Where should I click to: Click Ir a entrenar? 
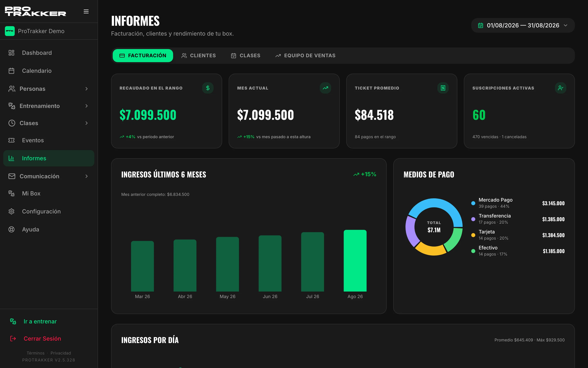click(40, 322)
